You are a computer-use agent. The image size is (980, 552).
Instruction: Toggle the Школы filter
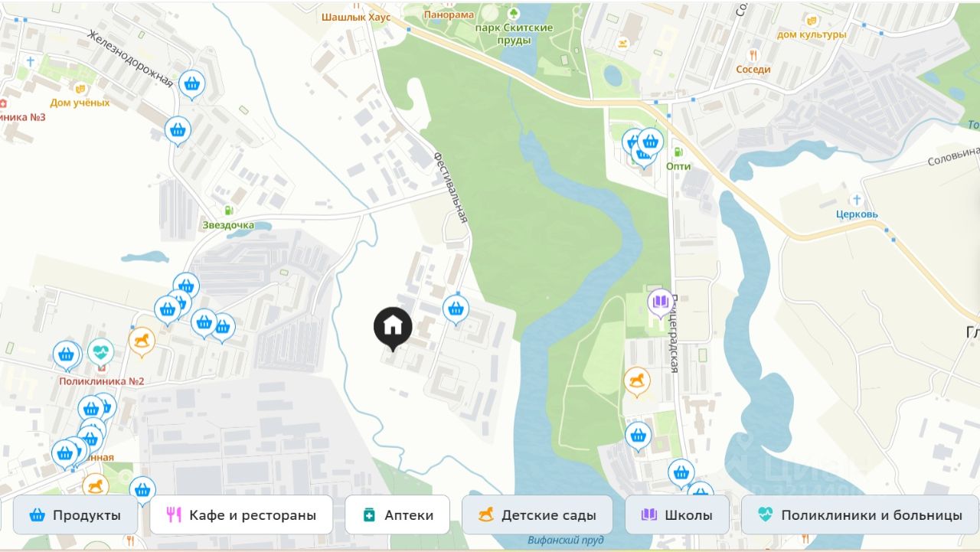click(x=677, y=515)
